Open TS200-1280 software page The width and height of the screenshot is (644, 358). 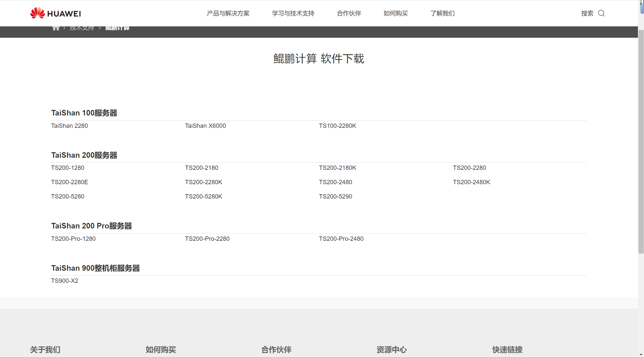(x=68, y=168)
